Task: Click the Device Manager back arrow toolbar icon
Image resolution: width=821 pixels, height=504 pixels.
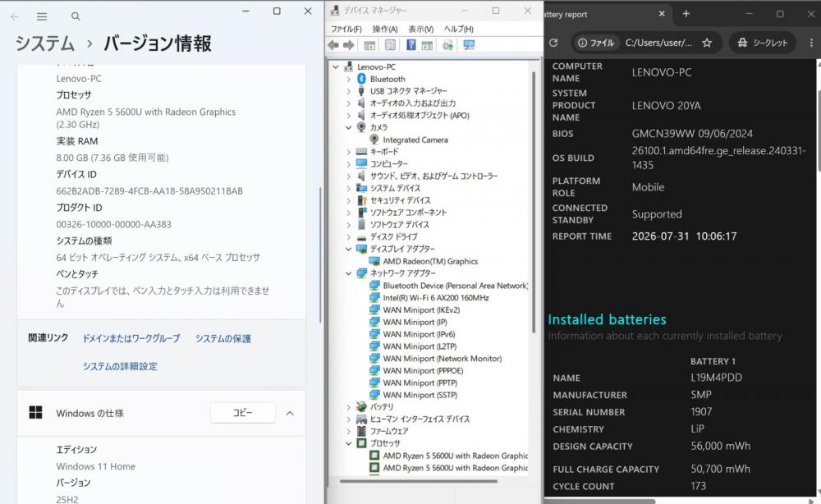Action: pos(333,45)
